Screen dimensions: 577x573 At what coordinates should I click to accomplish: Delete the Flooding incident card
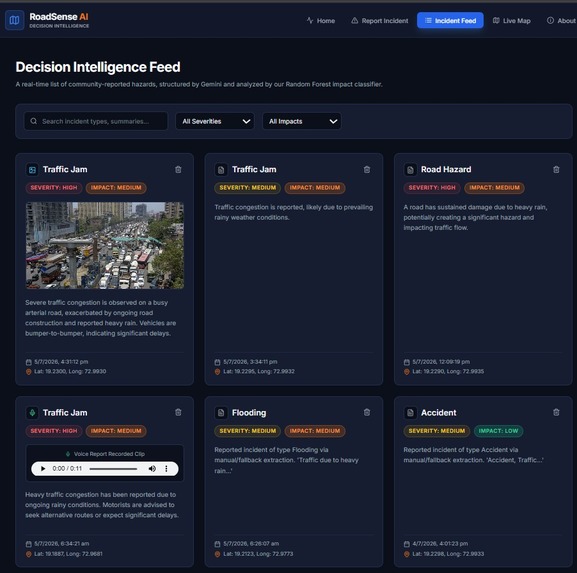[367, 412]
